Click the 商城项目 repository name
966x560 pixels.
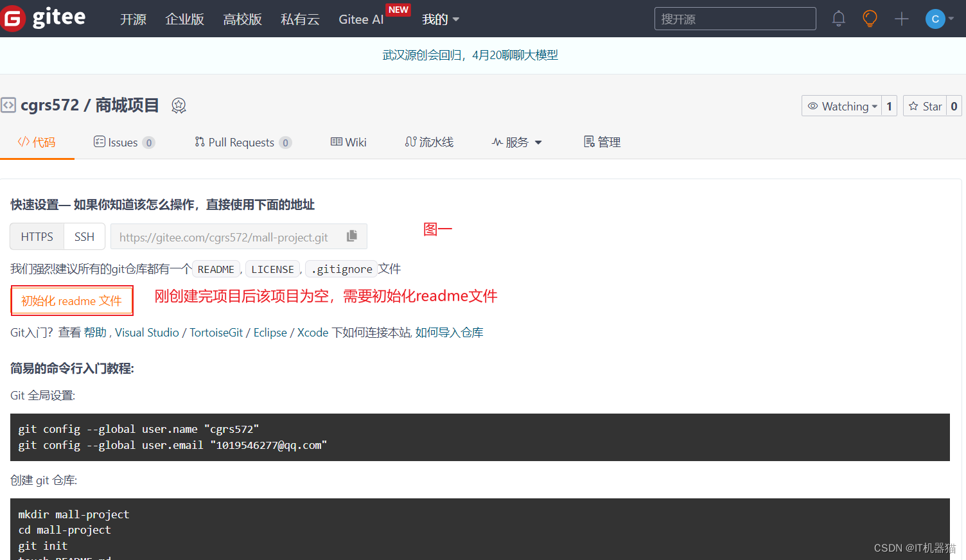click(x=127, y=105)
